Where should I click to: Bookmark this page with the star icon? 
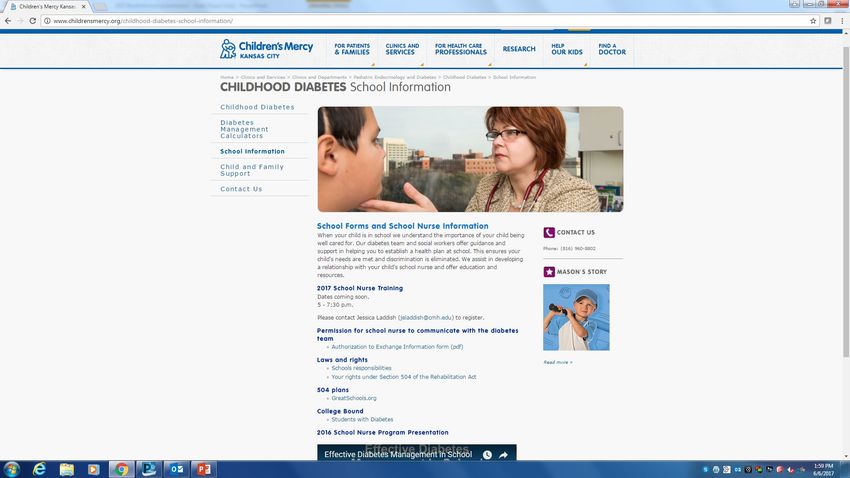click(813, 21)
